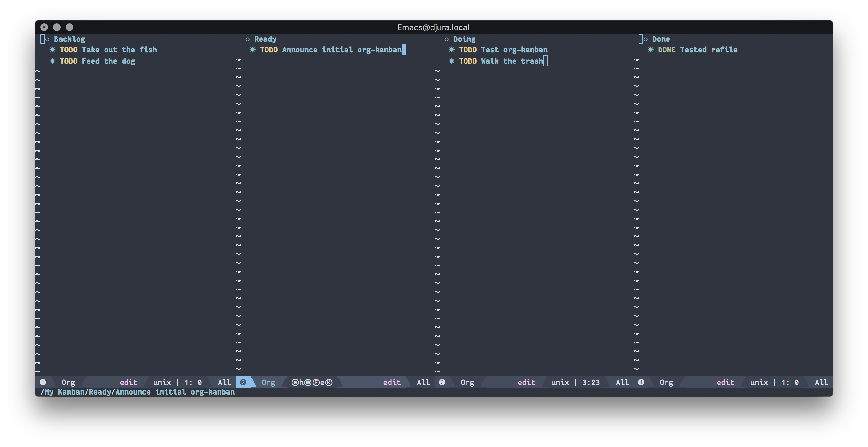
Task: Click the star bullet before 'Walk the trash'
Action: (451, 61)
